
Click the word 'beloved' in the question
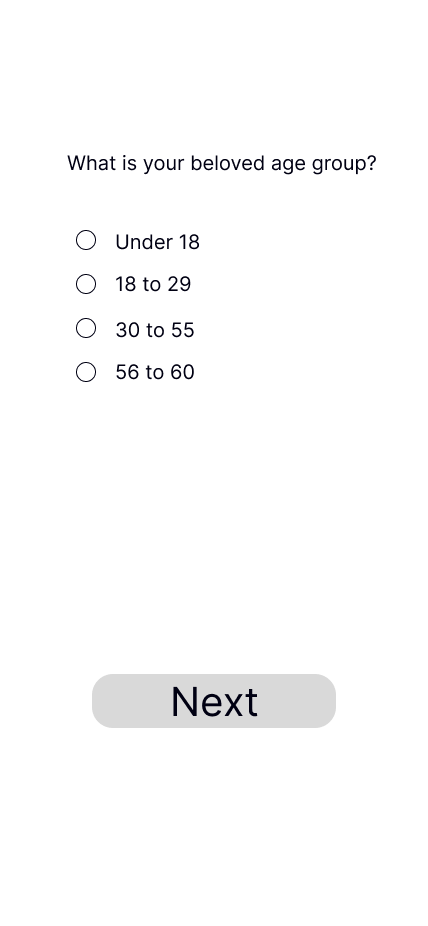[228, 162]
